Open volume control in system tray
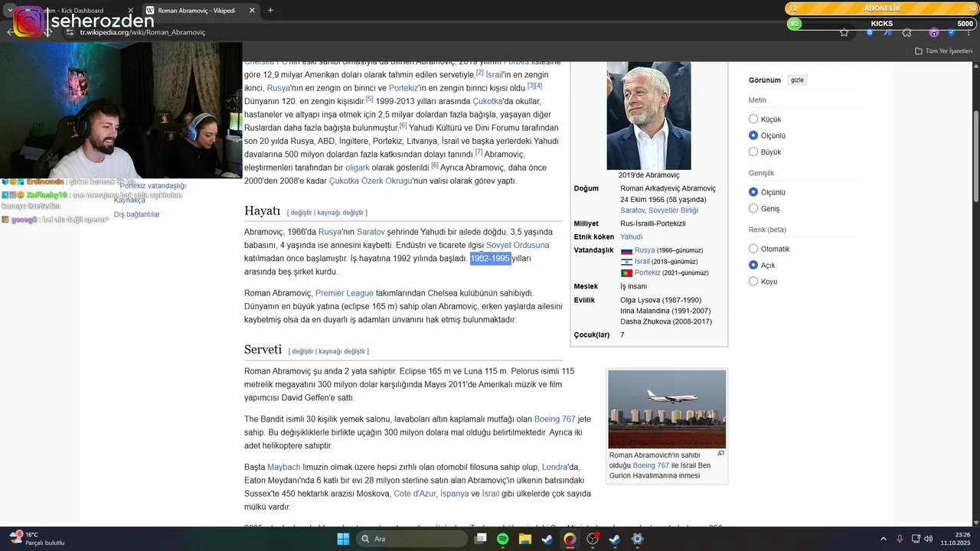Image resolution: width=980 pixels, height=551 pixels. pos(928,539)
